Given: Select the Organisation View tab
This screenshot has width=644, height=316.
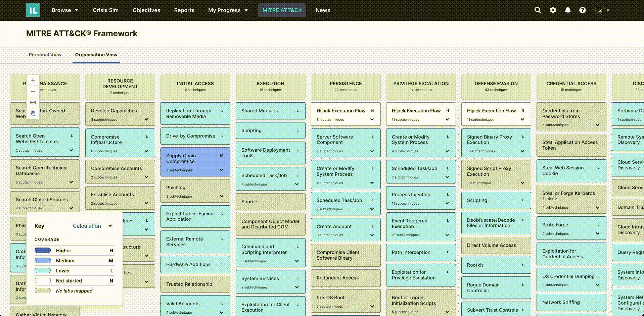Looking at the screenshot, I should coord(96,55).
